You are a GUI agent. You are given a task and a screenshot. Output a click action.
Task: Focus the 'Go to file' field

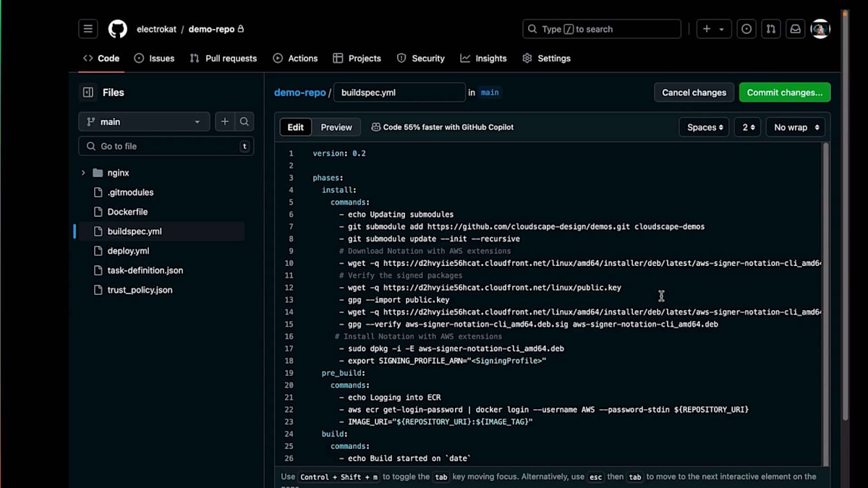pyautogui.click(x=166, y=146)
